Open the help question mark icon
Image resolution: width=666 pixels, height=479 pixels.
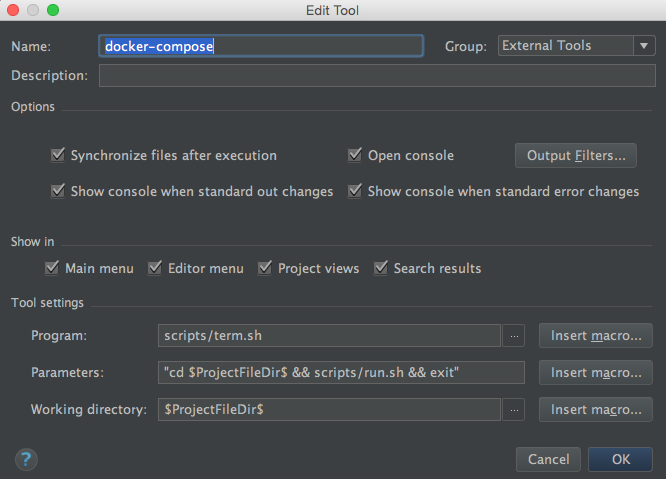[26, 459]
